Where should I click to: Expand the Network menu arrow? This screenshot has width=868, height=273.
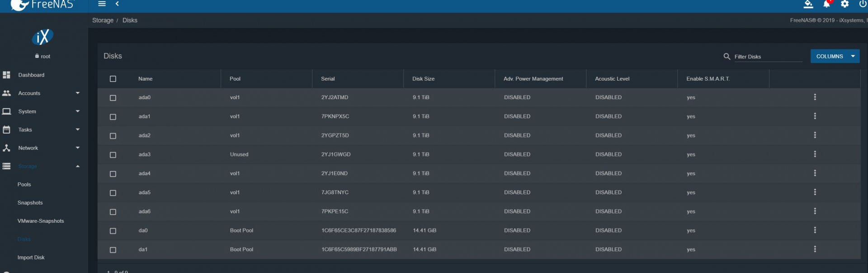[78, 148]
